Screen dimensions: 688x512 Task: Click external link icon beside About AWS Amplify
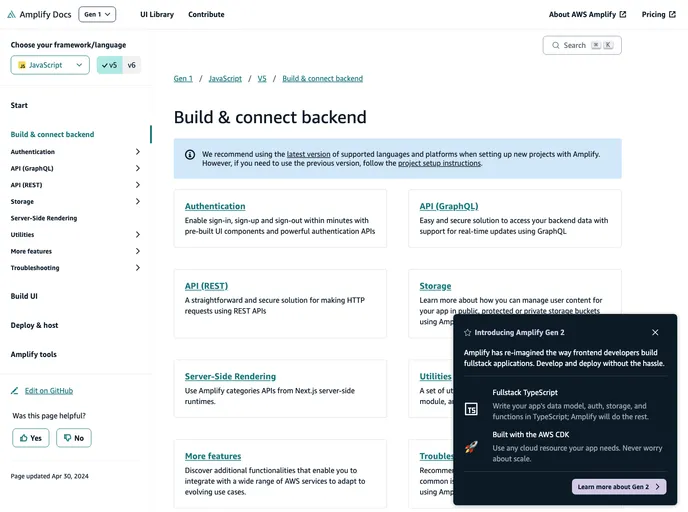pos(623,14)
